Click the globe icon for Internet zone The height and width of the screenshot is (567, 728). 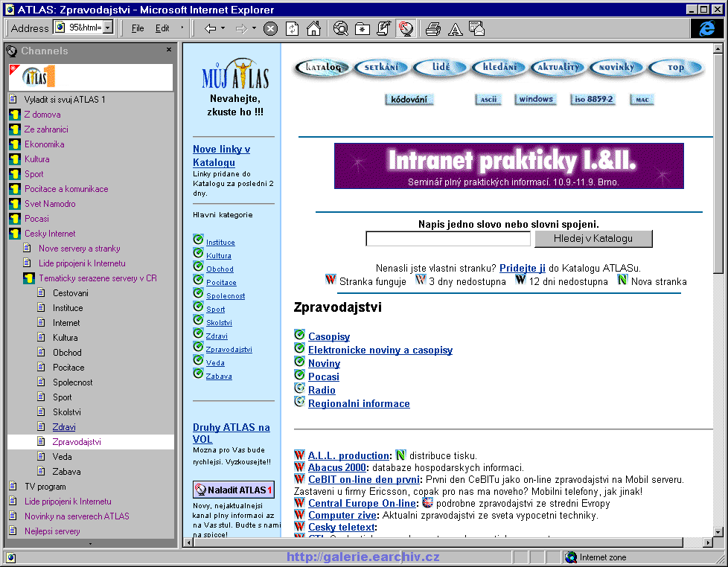pyautogui.click(x=571, y=557)
